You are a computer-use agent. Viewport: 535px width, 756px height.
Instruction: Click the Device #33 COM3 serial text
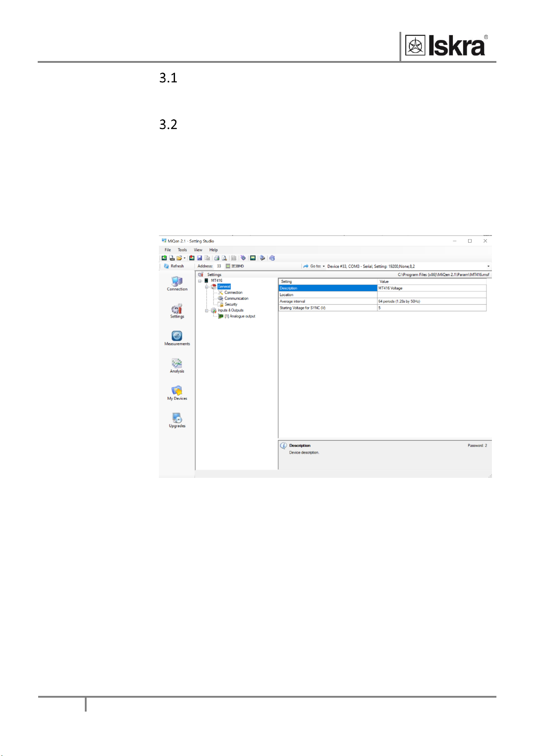tap(371, 267)
